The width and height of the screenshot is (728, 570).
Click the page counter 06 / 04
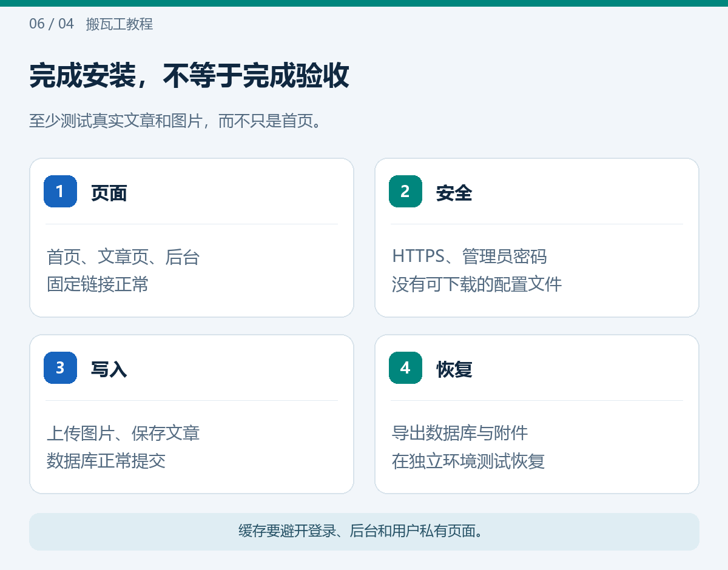pos(52,24)
